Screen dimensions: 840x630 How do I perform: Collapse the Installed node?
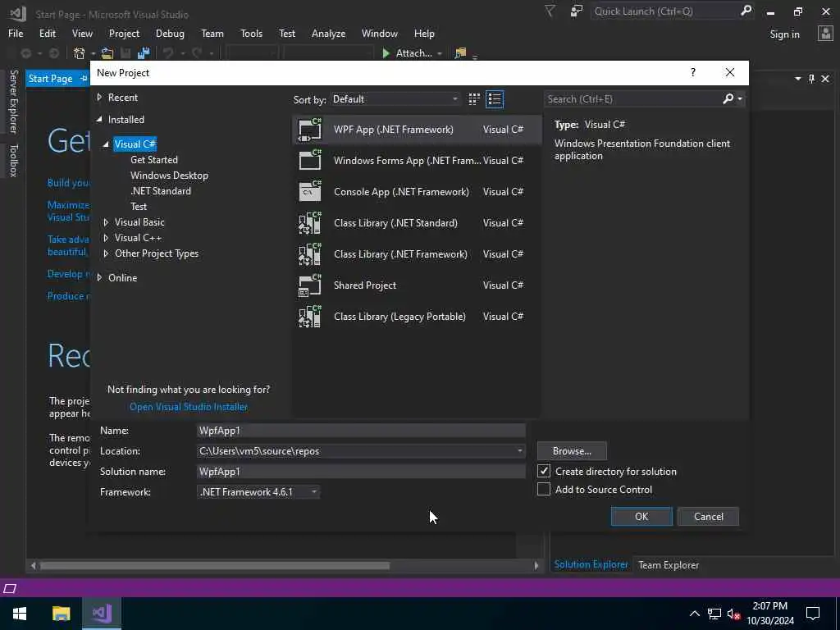[x=99, y=120]
